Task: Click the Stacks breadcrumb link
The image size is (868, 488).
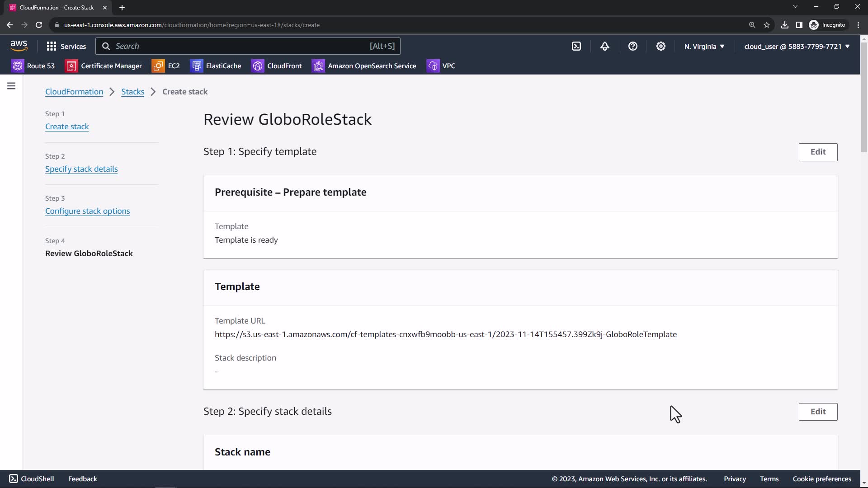Action: [x=132, y=92]
